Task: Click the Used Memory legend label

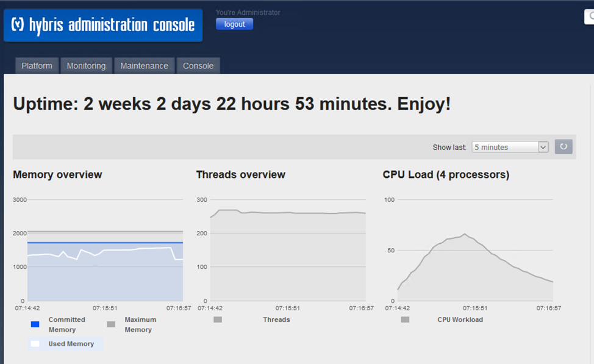Action: [71, 343]
